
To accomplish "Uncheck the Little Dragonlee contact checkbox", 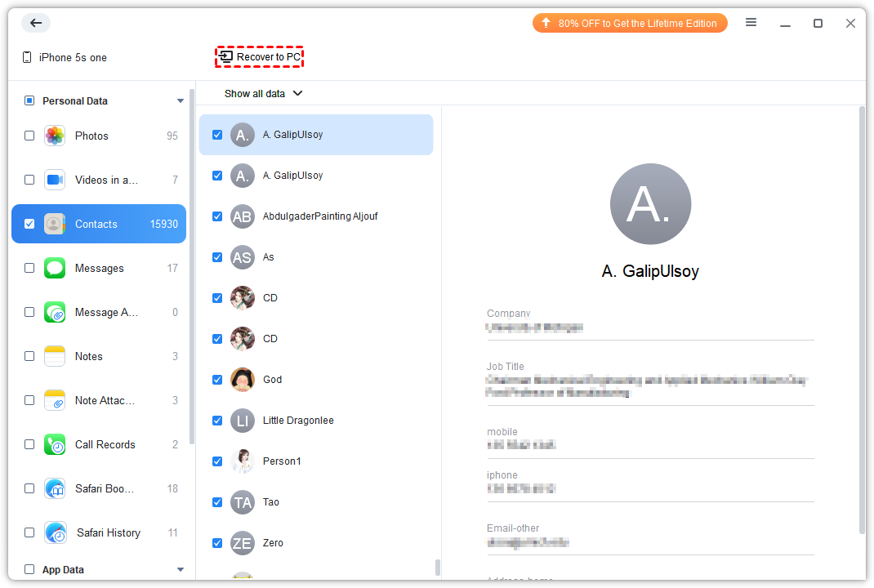I will 217,421.
